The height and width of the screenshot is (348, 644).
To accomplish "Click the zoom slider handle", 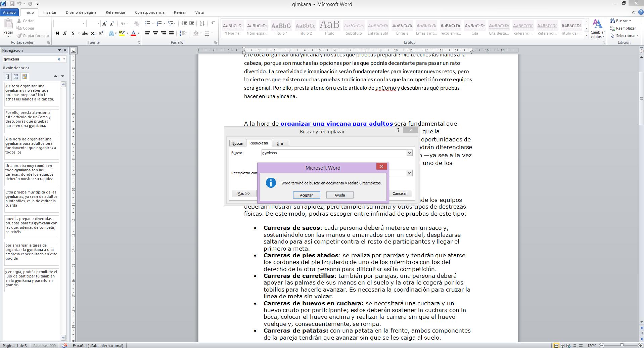I will (x=622, y=346).
